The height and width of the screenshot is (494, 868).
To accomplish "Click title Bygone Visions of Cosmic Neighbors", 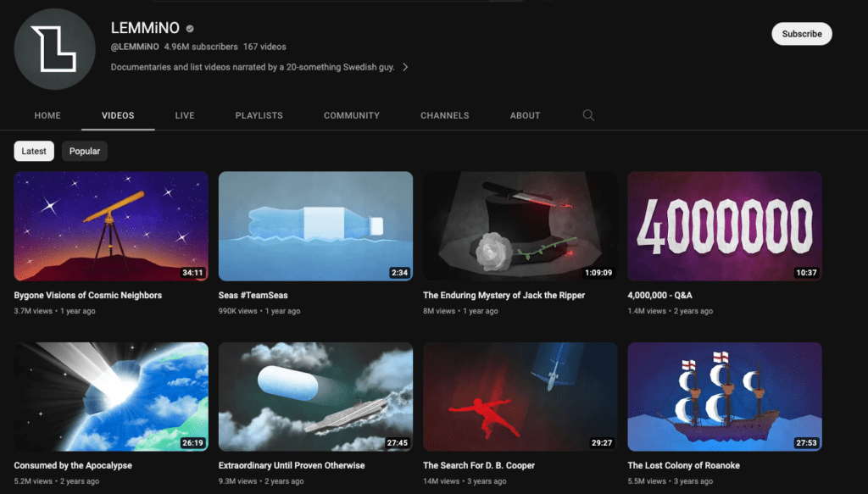I will click(88, 296).
